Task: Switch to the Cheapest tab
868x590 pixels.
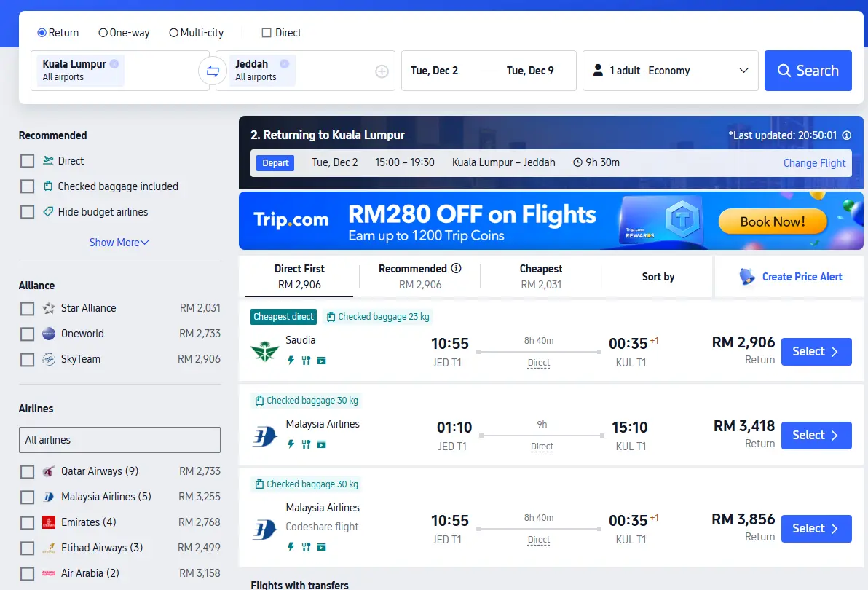Action: click(540, 276)
